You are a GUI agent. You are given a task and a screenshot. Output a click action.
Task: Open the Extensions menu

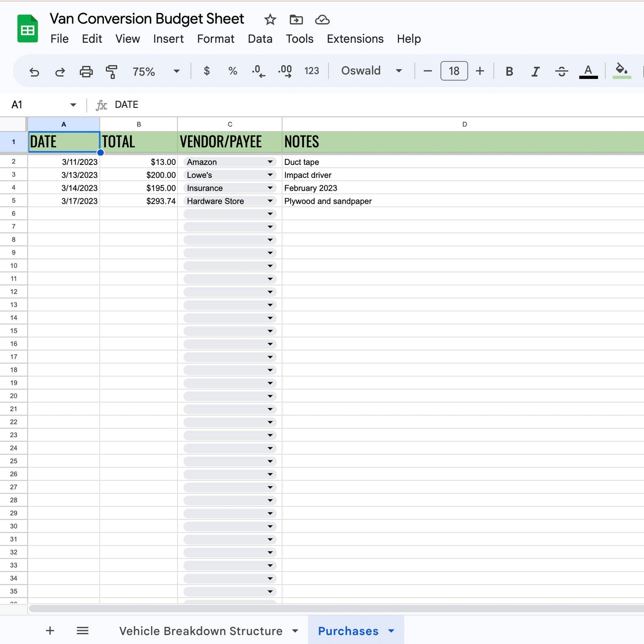[x=355, y=39]
